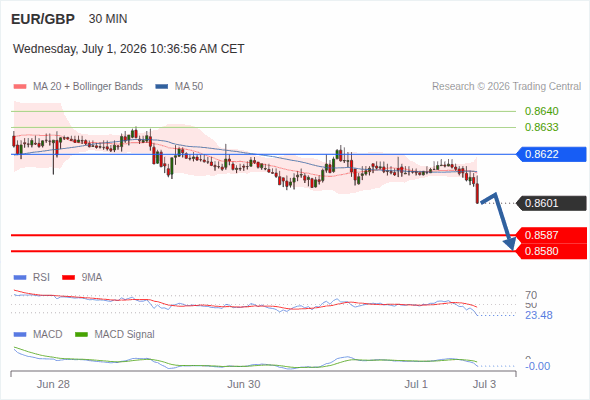Click the Jun 30 date axis marker
Image resolution: width=590 pixels, height=400 pixels.
click(x=243, y=384)
